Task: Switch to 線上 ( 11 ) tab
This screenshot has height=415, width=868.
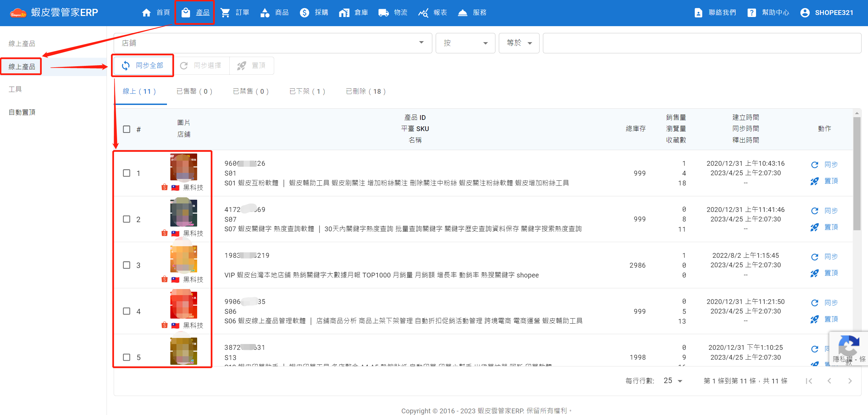Action: point(139,91)
